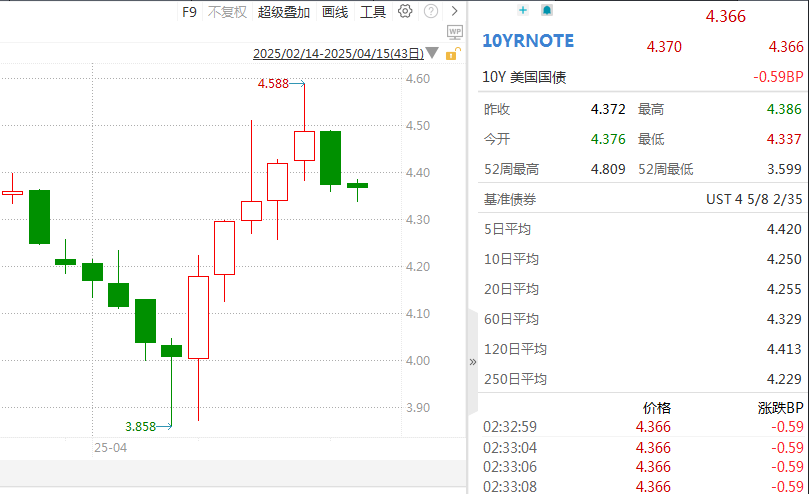Select the 基准债券 UST 4 5/8 2/35 value
Image resolution: width=809 pixels, height=494 pixels.
754,200
